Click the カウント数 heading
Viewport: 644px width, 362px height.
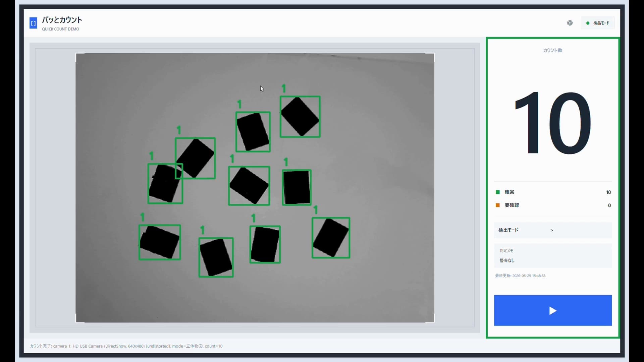tap(553, 50)
